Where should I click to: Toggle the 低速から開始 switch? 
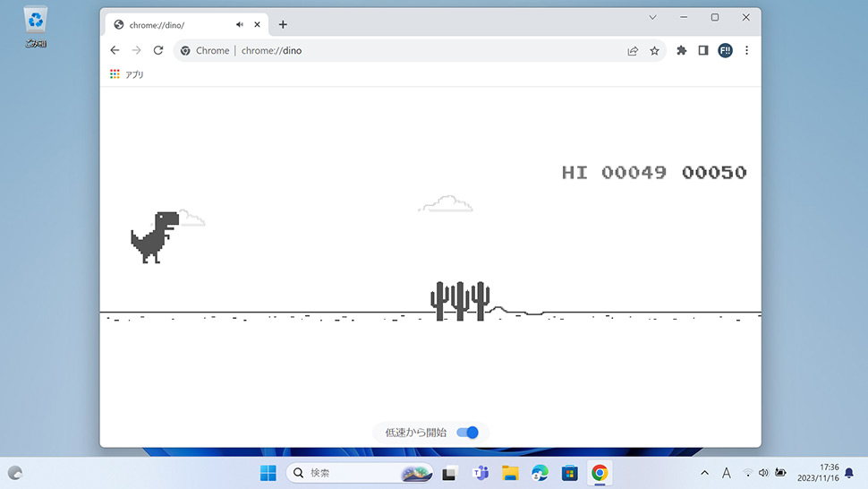point(468,433)
